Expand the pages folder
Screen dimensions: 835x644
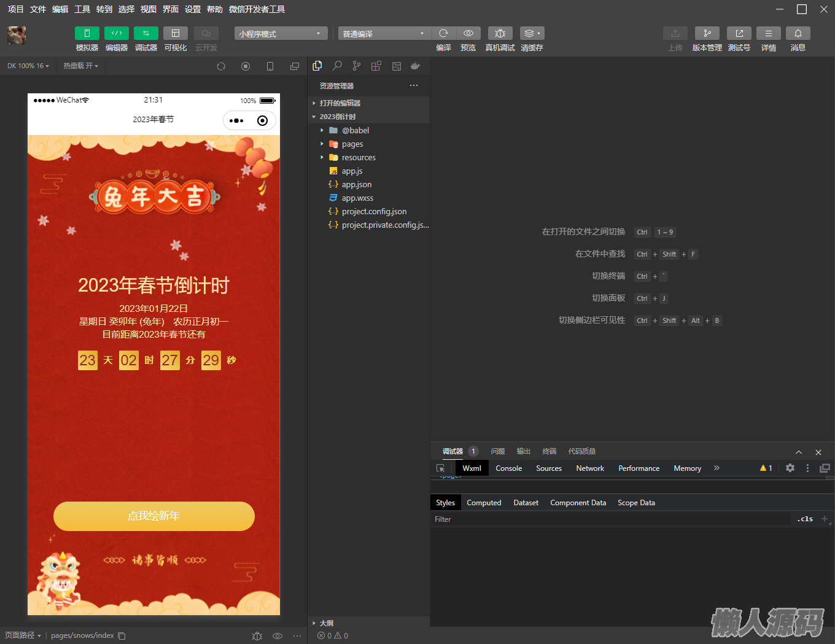[352, 144]
